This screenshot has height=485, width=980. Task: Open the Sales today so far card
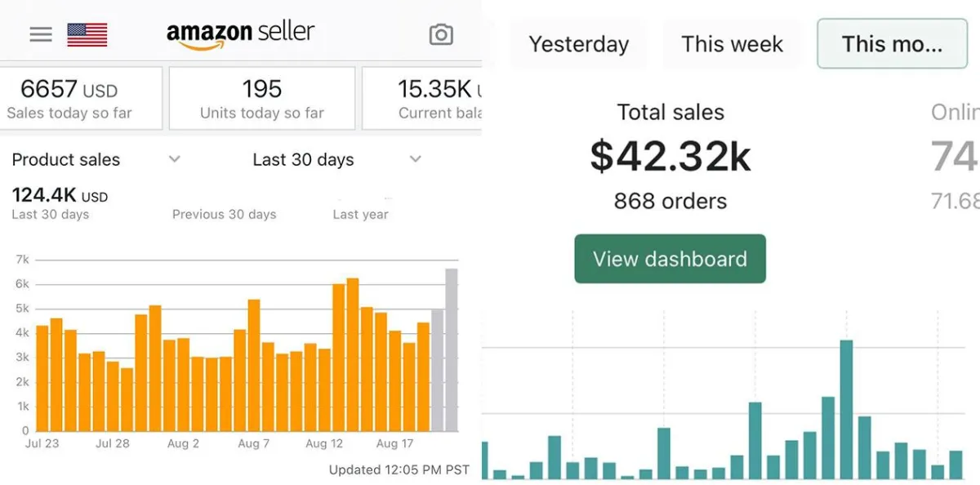(81, 98)
